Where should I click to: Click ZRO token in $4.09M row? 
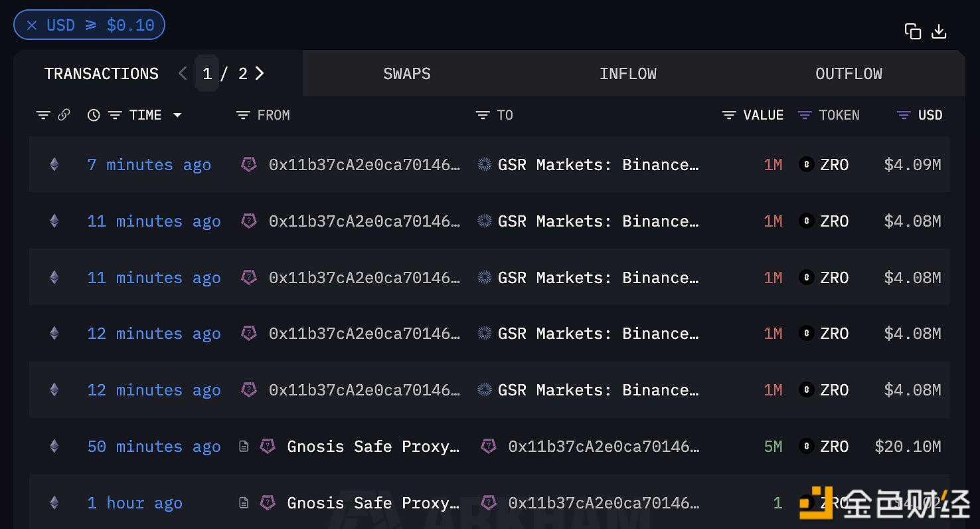pyautogui.click(x=835, y=165)
